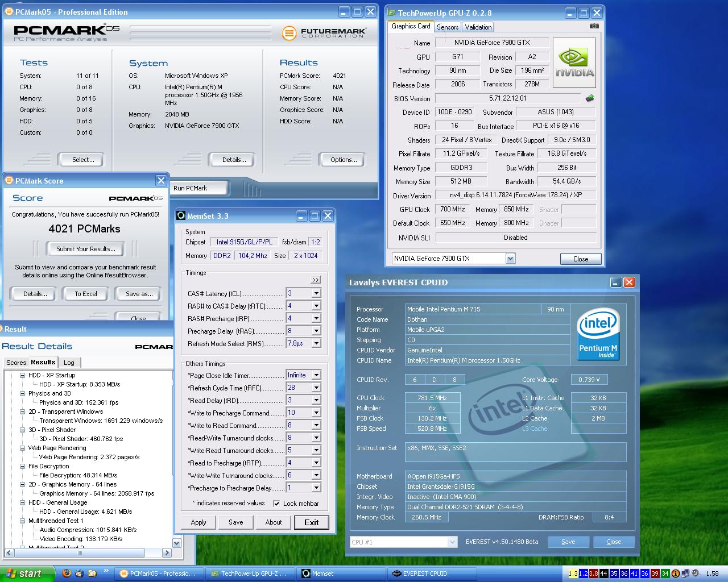
Task: Open the GPU selection dropdown in GPU-Z
Action: 510,259
